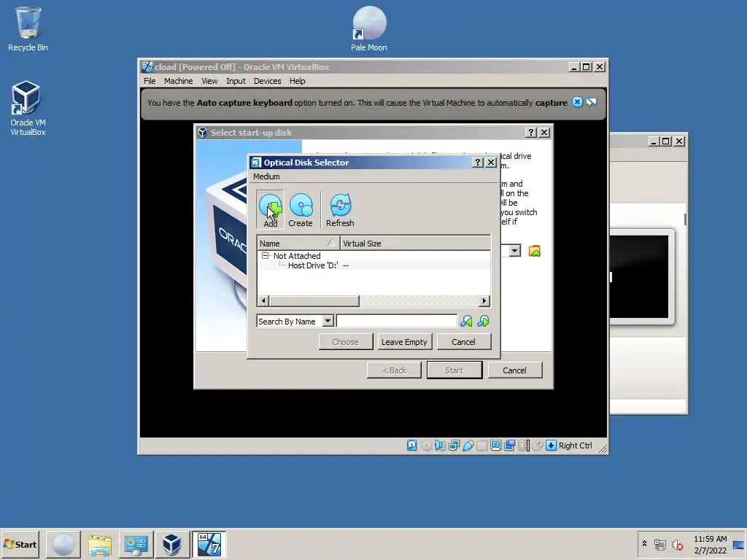Click the Recycle Bin desktop icon
Viewport: 747px width, 560px height.
coord(28,28)
